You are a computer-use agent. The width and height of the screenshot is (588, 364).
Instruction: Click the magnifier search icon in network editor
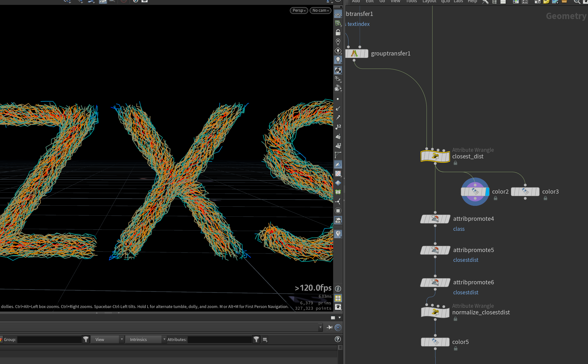(577, 2)
